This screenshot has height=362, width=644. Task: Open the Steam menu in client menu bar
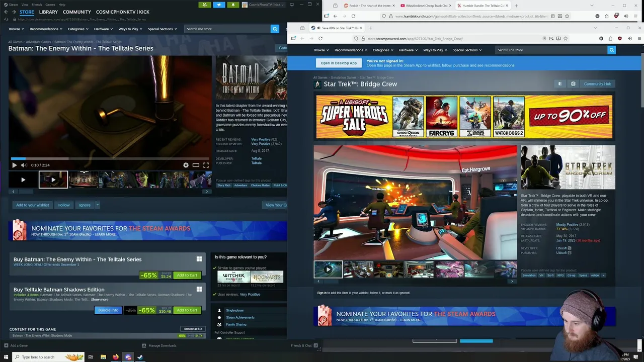tap(11, 5)
